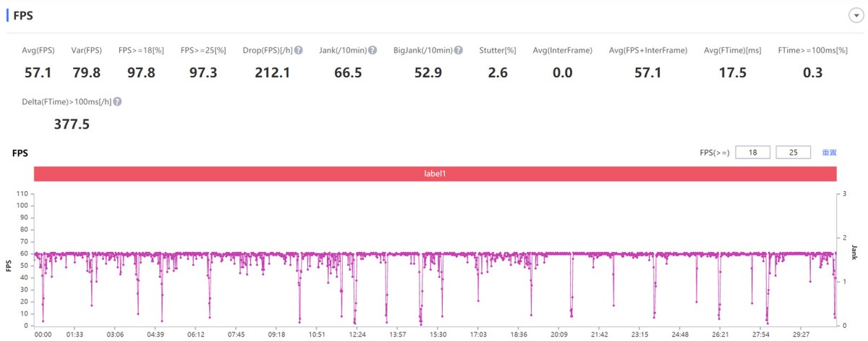868x341 pixels.
Task: Click the Stutter[%] statistic label
Action: (497, 51)
